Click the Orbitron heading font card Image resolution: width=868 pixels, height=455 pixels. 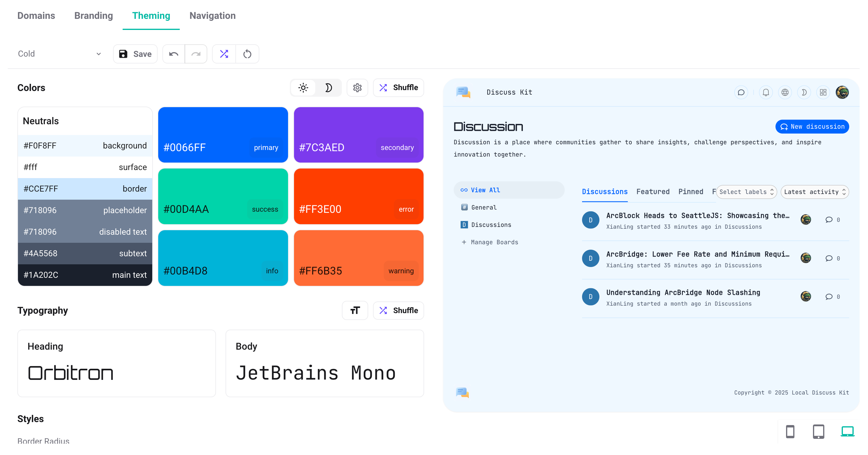(x=116, y=363)
